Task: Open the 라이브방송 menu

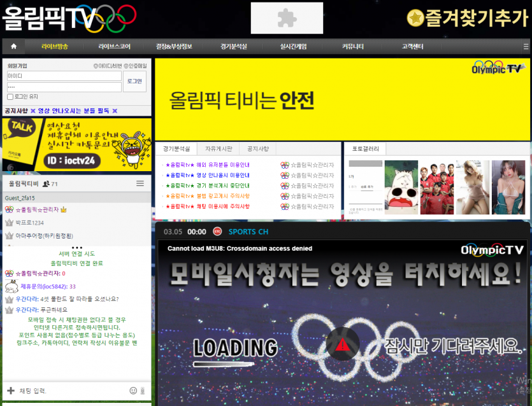Action: pos(55,46)
